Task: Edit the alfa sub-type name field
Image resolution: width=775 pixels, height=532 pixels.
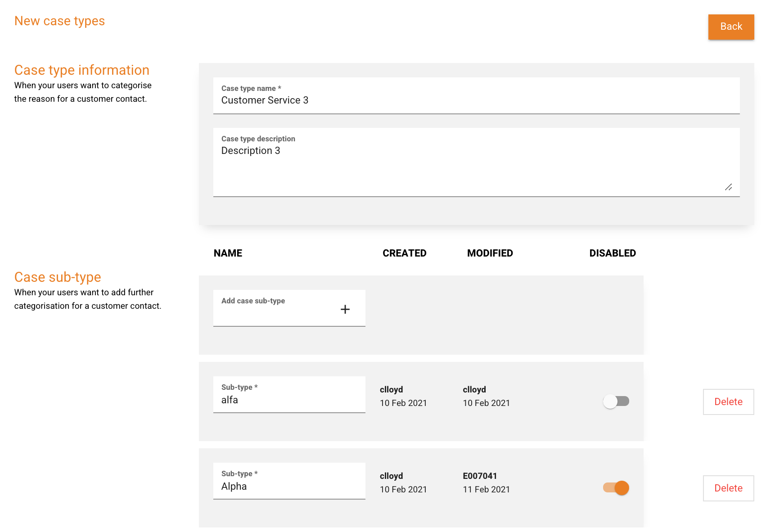Action: (289, 395)
